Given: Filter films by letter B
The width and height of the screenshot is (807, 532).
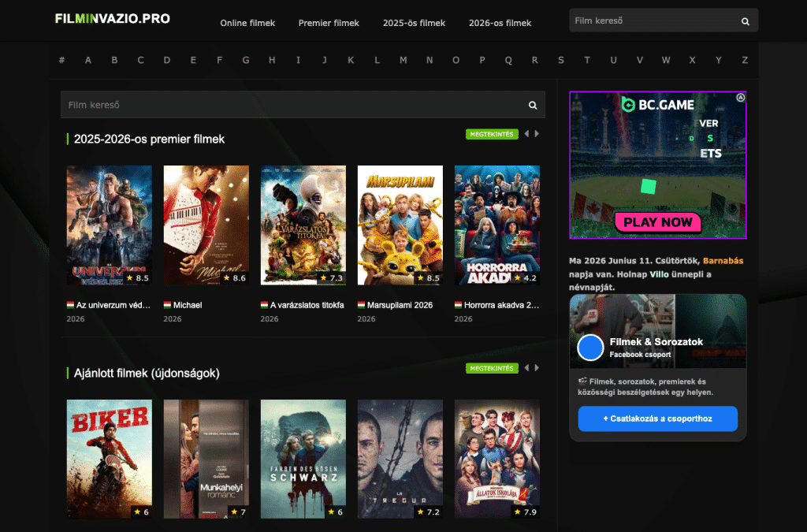Looking at the screenshot, I should click(114, 60).
